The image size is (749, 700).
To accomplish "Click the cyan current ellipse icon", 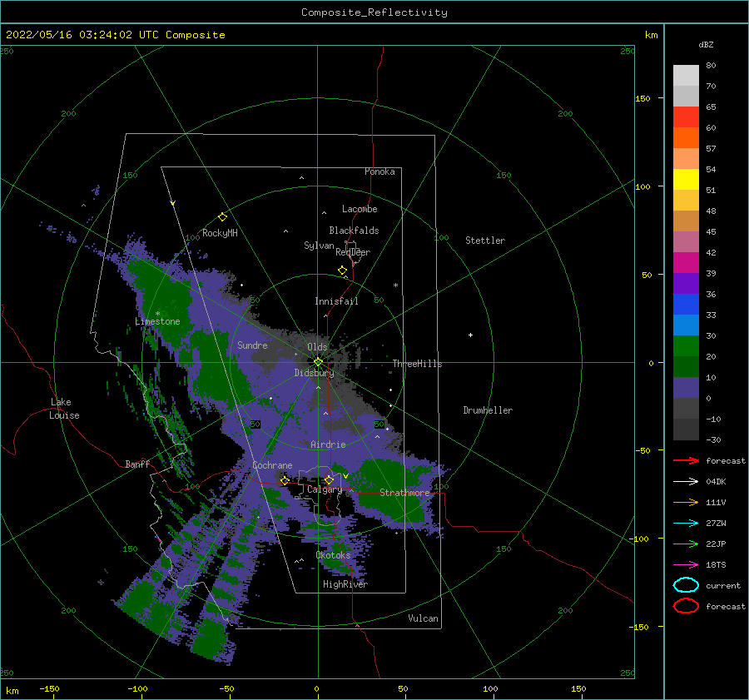I will tap(686, 585).
